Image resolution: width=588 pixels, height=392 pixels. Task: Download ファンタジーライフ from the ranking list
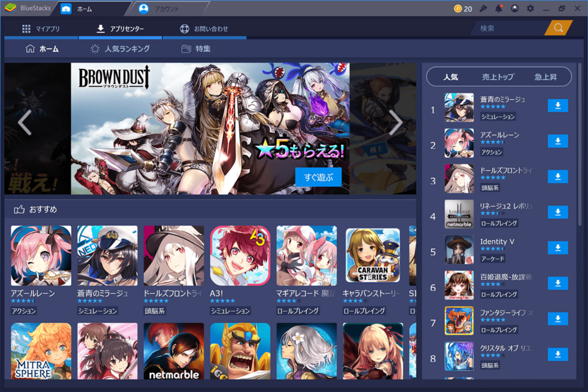tap(558, 319)
